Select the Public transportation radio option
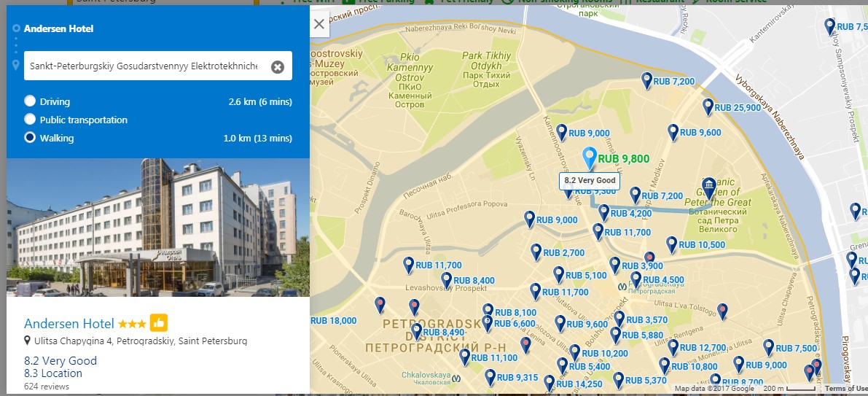The height and width of the screenshot is (396, 868). pyautogui.click(x=30, y=120)
